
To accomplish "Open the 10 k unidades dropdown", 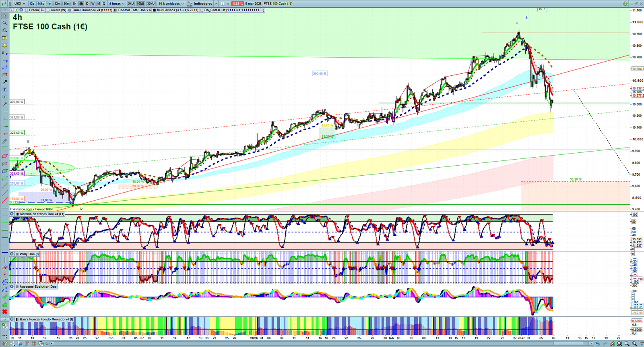I will (171, 4).
